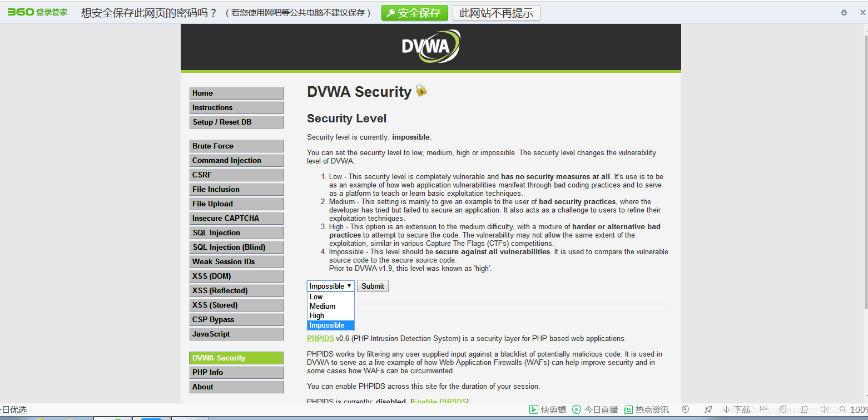Screen dimensions: 868x420
Task: Click the 此网站不再提示 button
Action: point(496,13)
